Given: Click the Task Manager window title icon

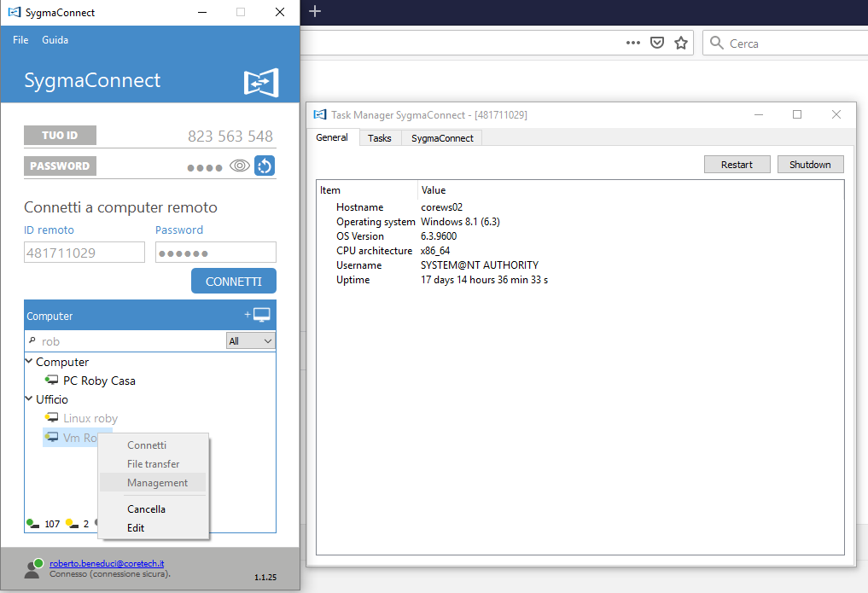Looking at the screenshot, I should (320, 114).
